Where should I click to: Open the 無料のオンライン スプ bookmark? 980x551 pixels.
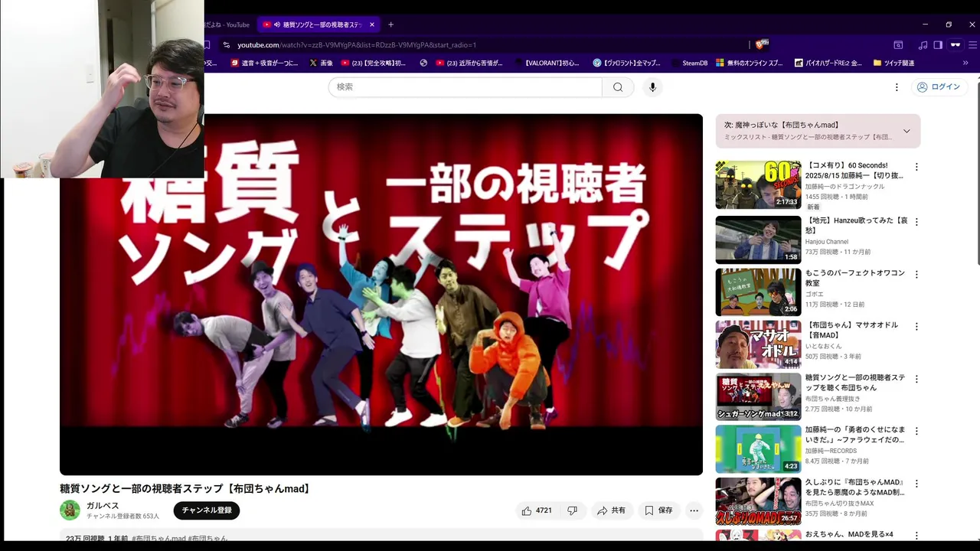click(750, 63)
